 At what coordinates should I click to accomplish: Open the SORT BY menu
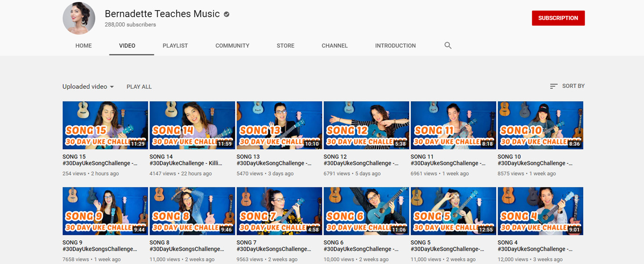567,86
